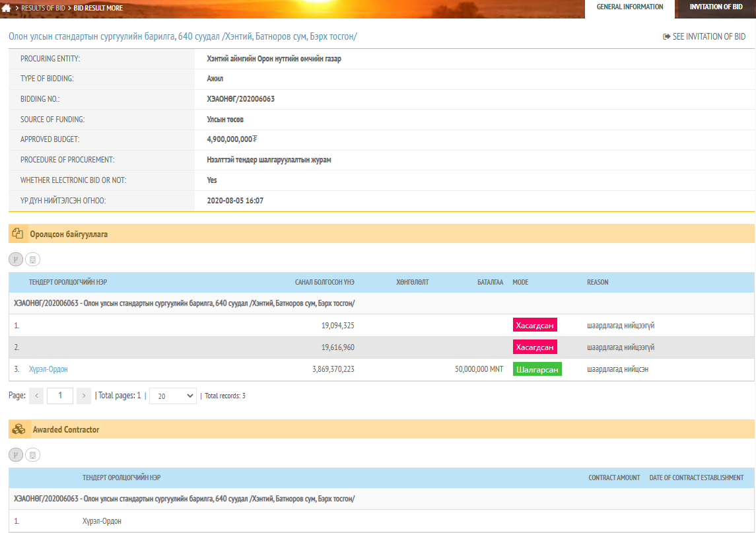Open the Invitation of Bid tab

(x=716, y=7)
